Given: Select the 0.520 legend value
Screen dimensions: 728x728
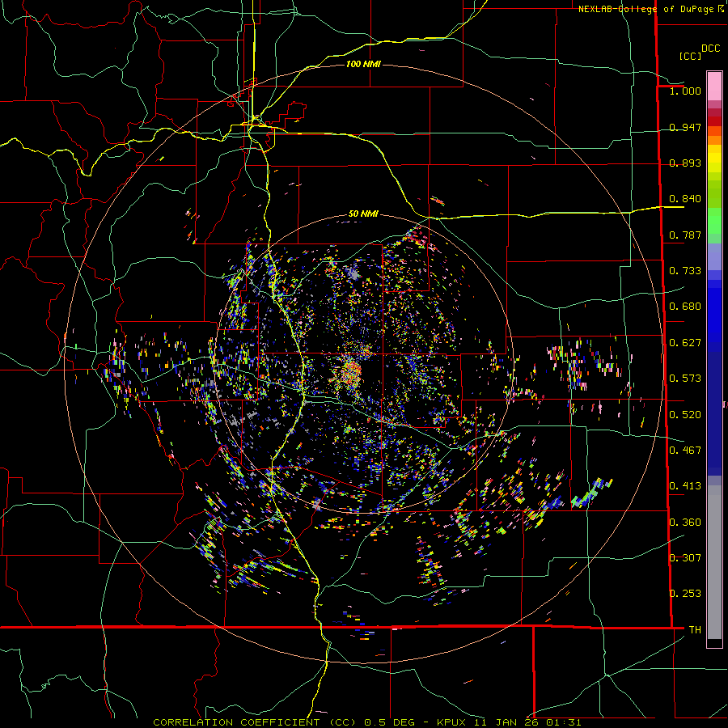Looking at the screenshot, I should coord(685,415).
